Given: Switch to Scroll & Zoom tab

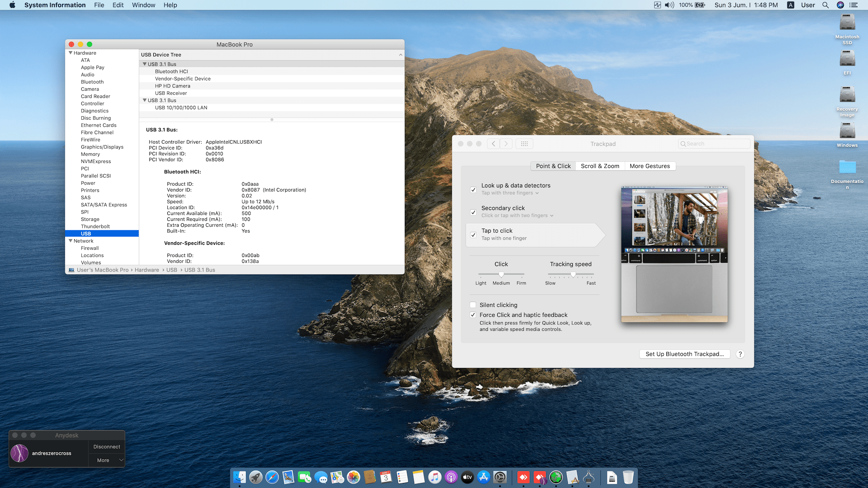Looking at the screenshot, I should pyautogui.click(x=600, y=166).
